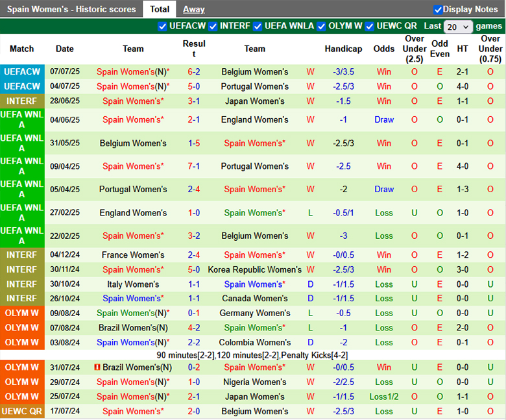Image resolution: width=506 pixels, height=420 pixels.
Task: Click the 1-0 result on 27/02/25
Action: 194,213
